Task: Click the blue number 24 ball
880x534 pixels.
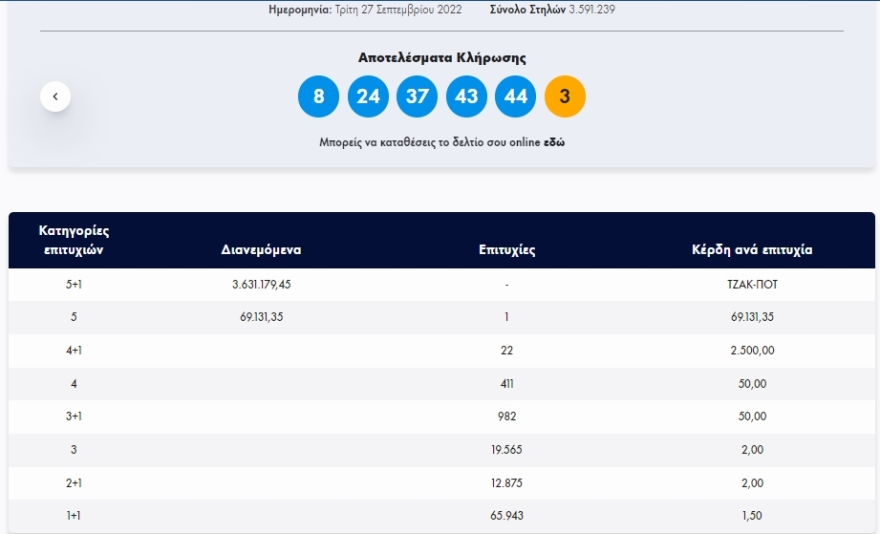Action: [x=368, y=96]
